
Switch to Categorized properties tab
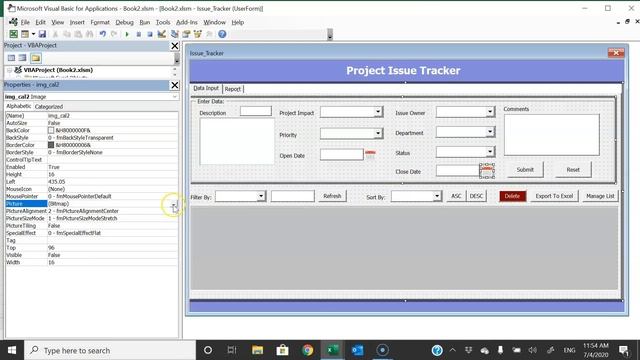coord(49,107)
